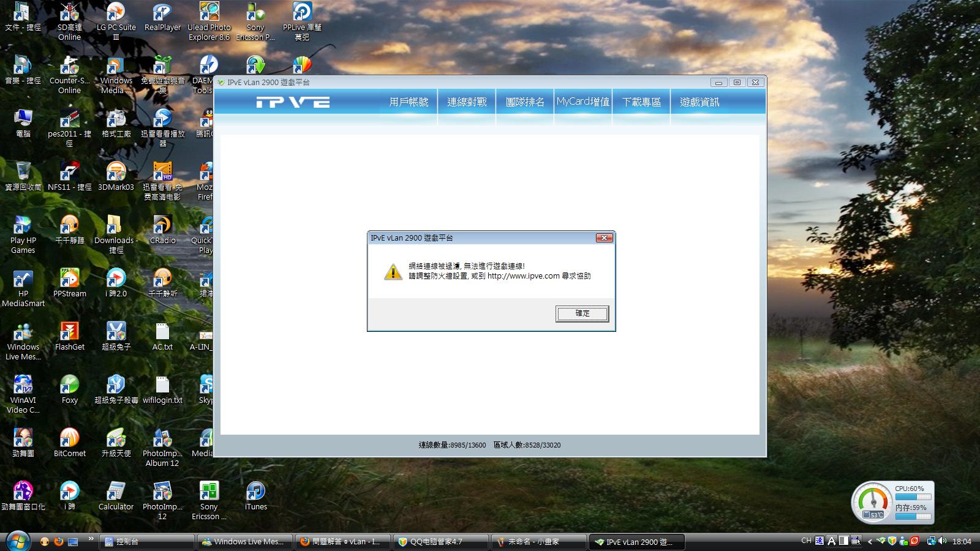Select the Play HP Games icon
980x551 pixels.
(x=23, y=234)
